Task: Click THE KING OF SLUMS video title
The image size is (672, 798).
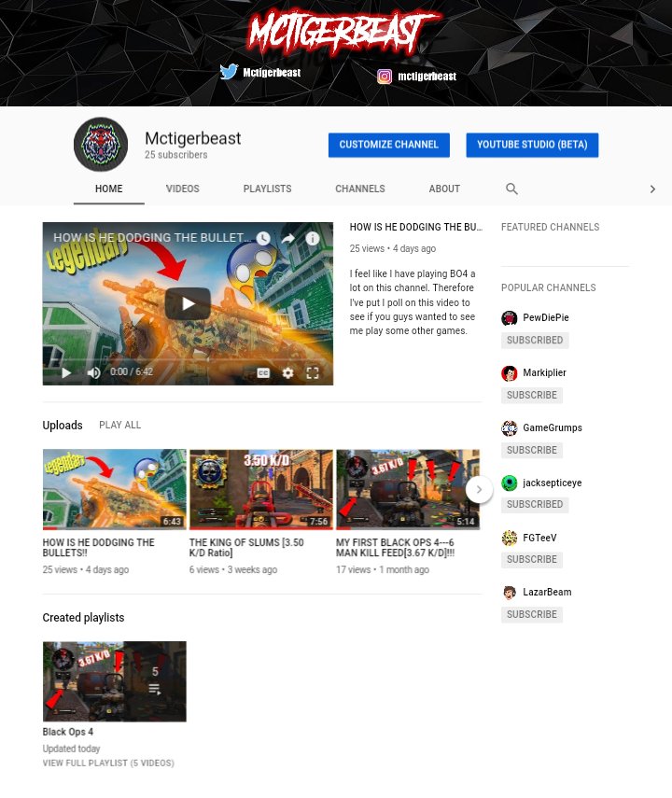Action: (246, 548)
